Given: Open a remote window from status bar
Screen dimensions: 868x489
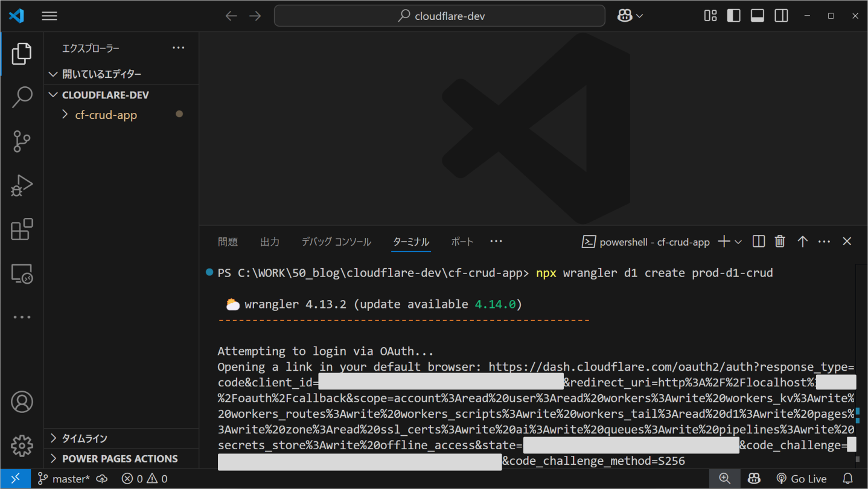Looking at the screenshot, I should pyautogui.click(x=15, y=478).
